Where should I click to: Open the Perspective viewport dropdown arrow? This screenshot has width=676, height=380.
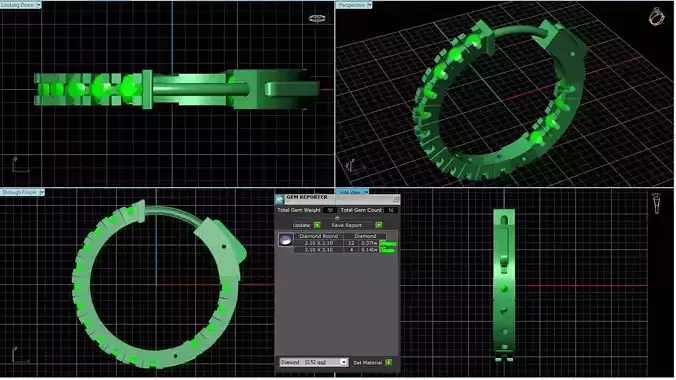click(x=369, y=5)
